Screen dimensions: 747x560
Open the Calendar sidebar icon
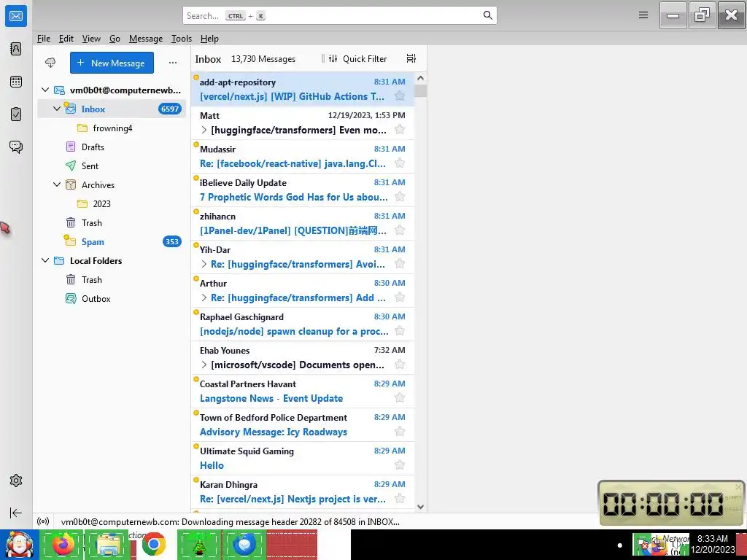pos(16,82)
